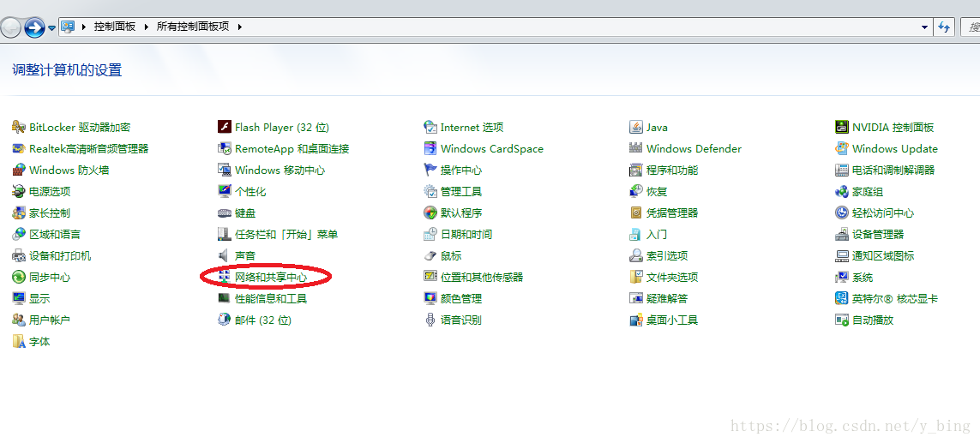Screen dimensions: 980x443
Task: Click the 系统 link
Action: [x=863, y=277]
